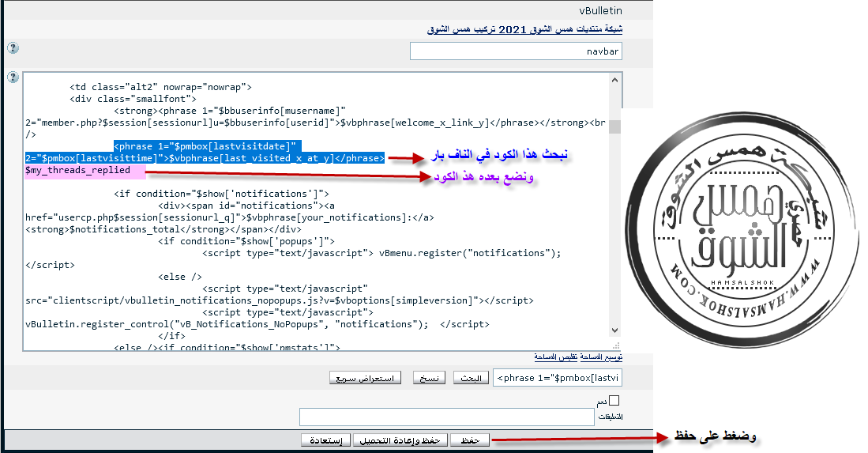
Task: Toggle the نعم checkbox
Action: (x=614, y=400)
